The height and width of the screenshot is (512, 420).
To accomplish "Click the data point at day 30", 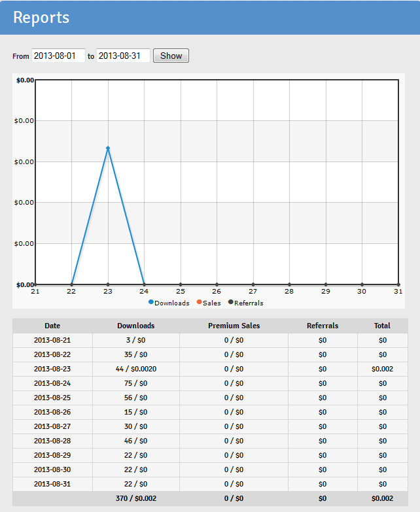I will (x=362, y=284).
